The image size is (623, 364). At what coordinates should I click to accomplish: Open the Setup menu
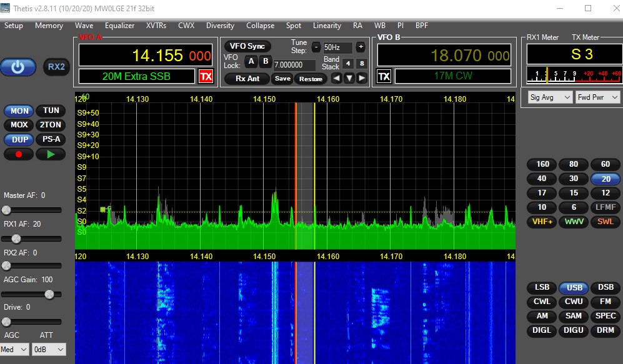(x=14, y=26)
